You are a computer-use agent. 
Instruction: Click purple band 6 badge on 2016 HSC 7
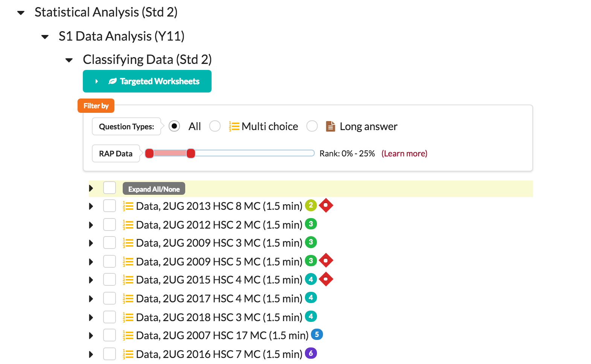tap(311, 353)
